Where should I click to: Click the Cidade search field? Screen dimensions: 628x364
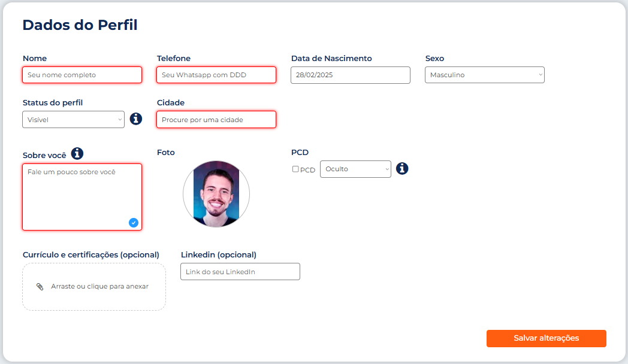pyautogui.click(x=216, y=119)
